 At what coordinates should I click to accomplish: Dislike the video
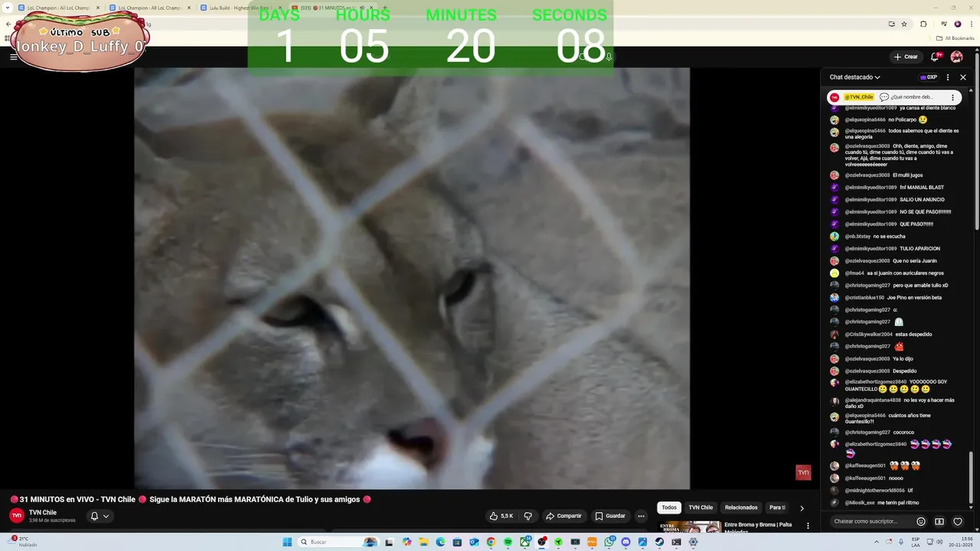click(x=528, y=516)
